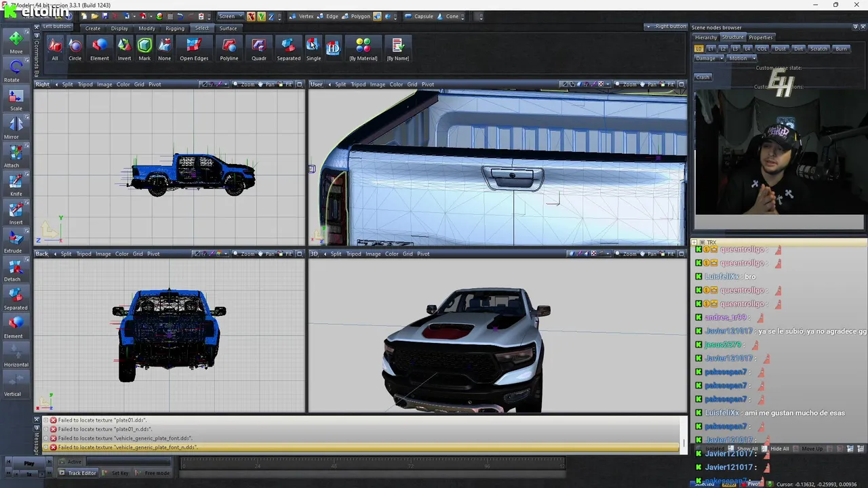The image size is (868, 488).
Task: Expand the vehicle_generic_plate_font_n.dds error message
Action: coord(46,447)
